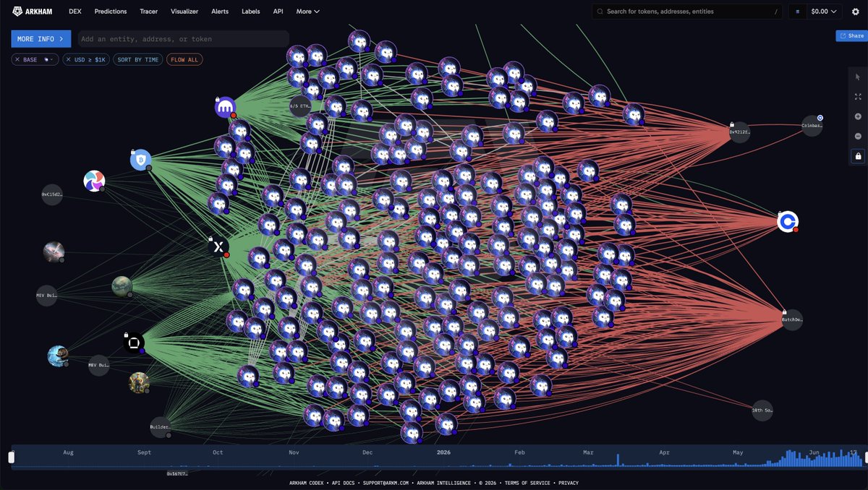Open the DEX page
The height and width of the screenshot is (490, 868).
point(75,12)
